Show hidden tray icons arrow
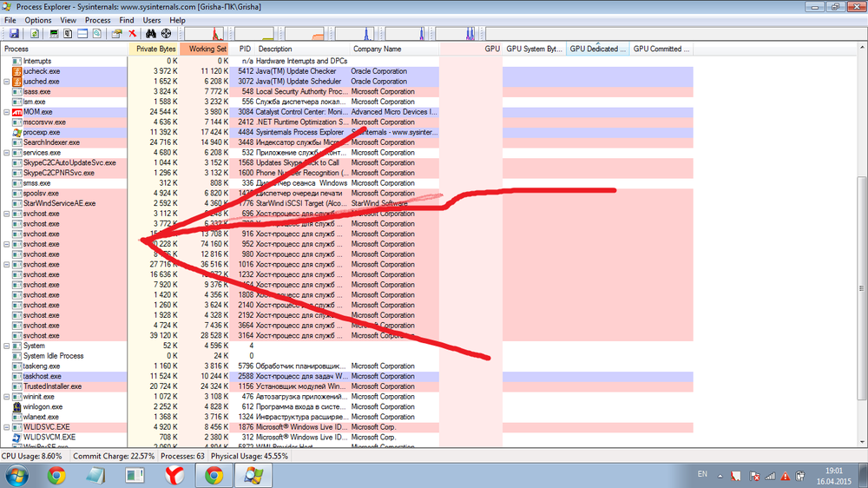This screenshot has width=868, height=488. 720,476
